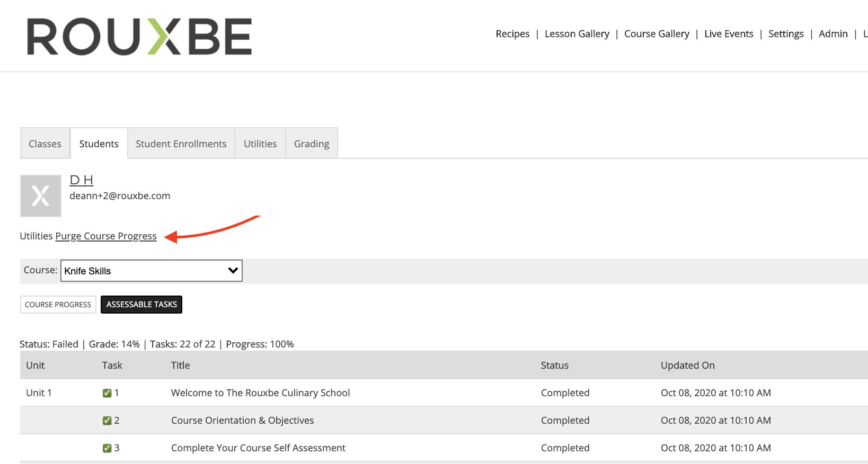Click the Status: Failed summary text

pyautogui.click(x=49, y=344)
